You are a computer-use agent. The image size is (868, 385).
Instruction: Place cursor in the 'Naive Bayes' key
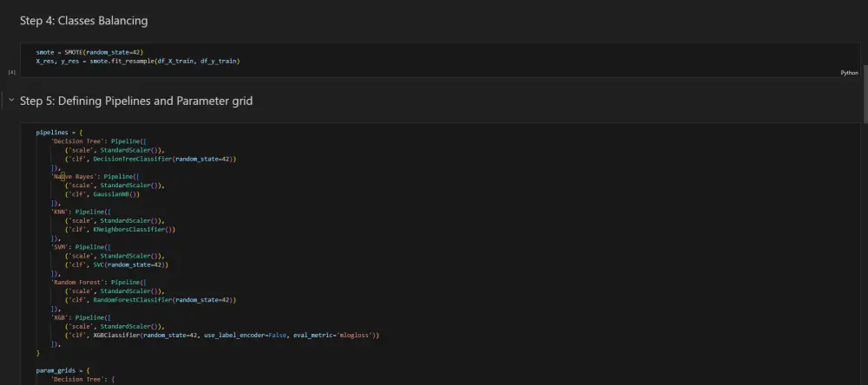point(73,176)
